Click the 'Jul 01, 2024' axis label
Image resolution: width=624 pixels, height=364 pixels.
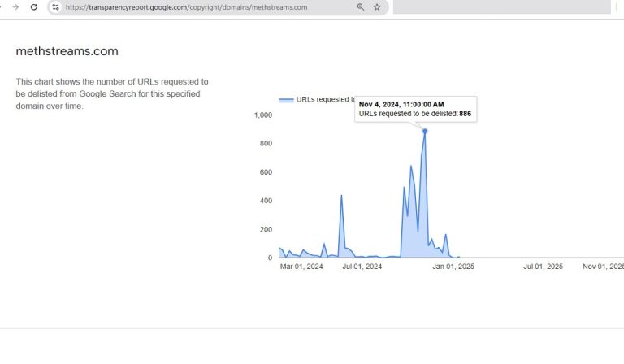pyautogui.click(x=362, y=266)
